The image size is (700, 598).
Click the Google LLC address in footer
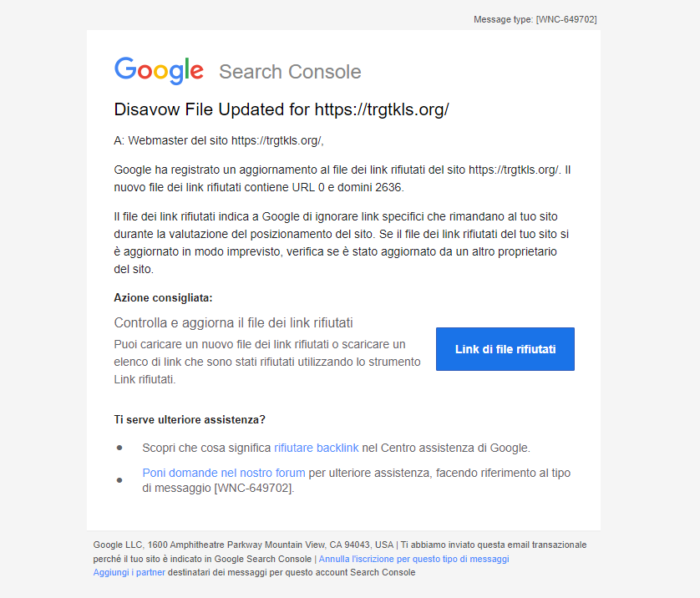(243, 545)
